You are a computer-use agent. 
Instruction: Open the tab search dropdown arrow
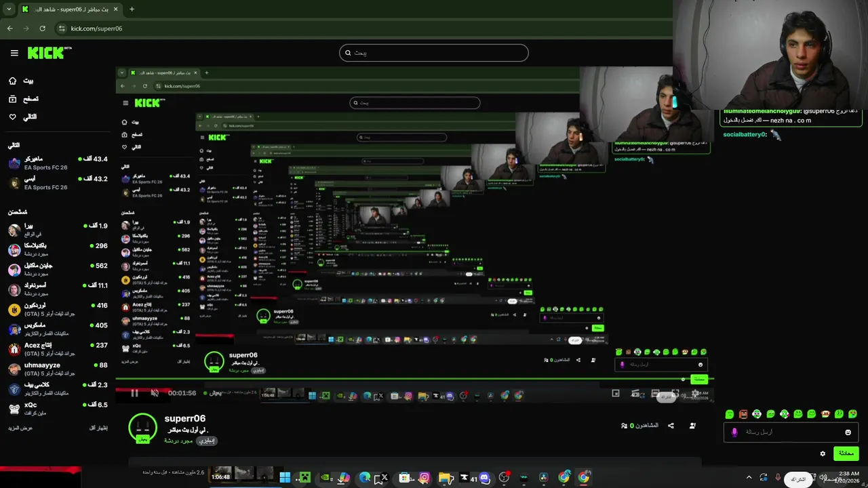pyautogui.click(x=9, y=9)
